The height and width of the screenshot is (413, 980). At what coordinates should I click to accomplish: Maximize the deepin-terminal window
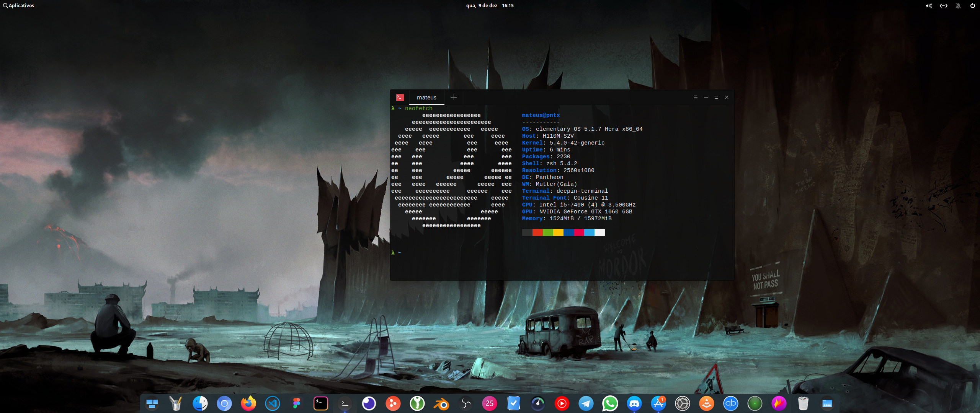[716, 98]
